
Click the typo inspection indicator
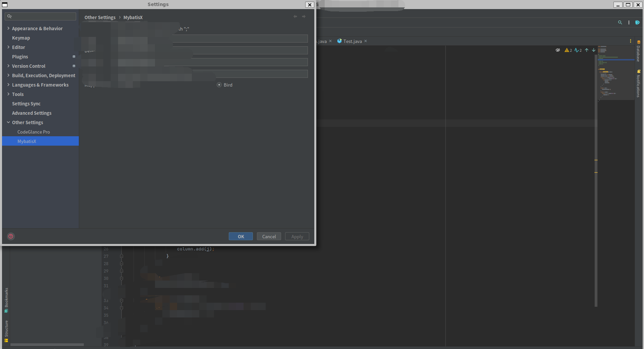coord(578,50)
